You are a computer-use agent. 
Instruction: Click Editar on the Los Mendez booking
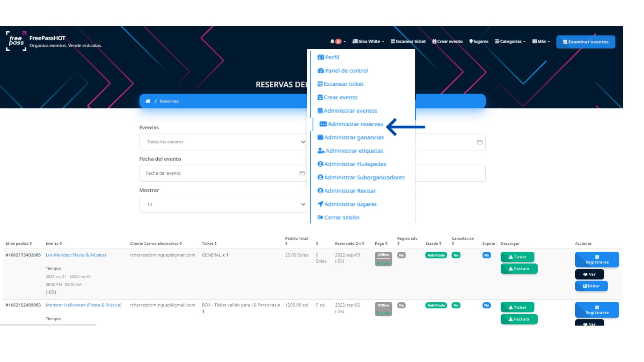click(591, 286)
